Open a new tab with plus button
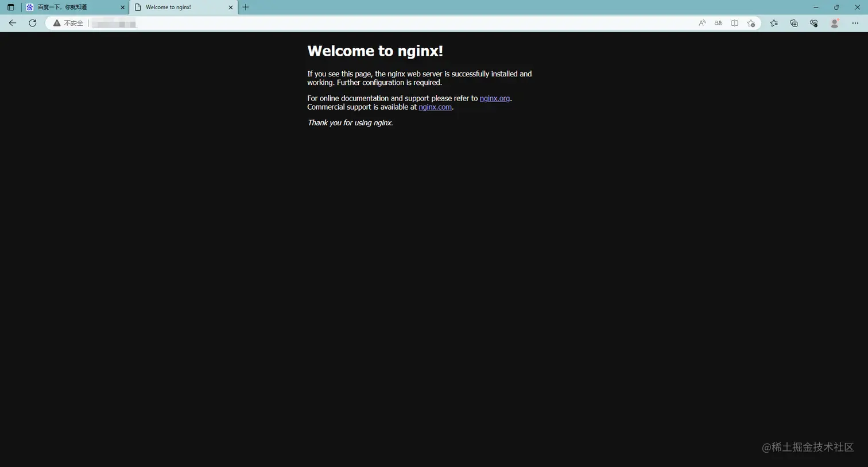Image resolution: width=868 pixels, height=467 pixels. point(246,7)
